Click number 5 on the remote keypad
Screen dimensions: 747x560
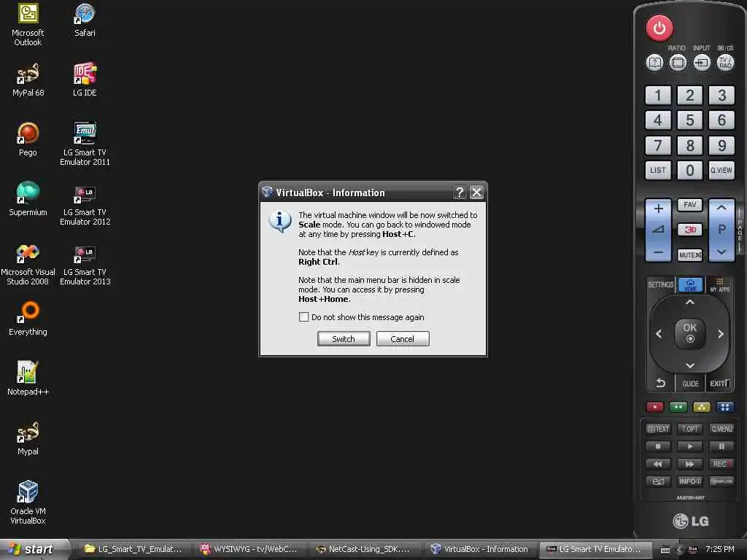(689, 120)
